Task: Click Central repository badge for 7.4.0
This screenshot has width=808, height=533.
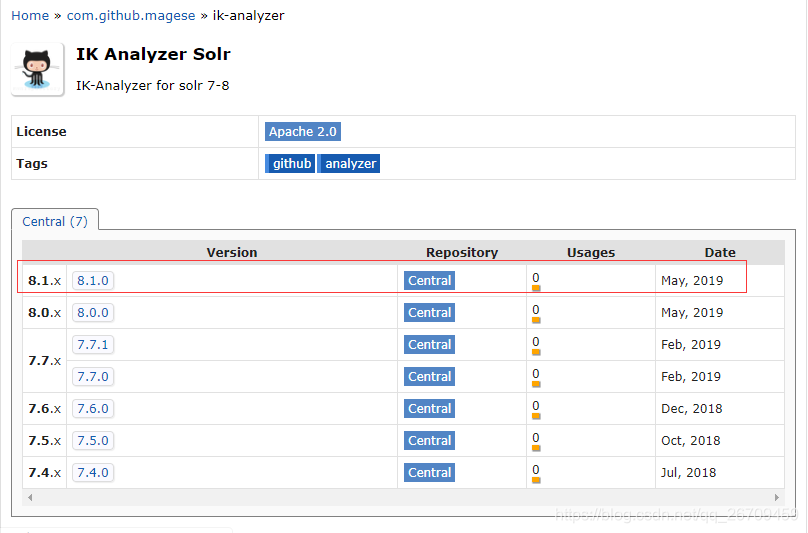Action: (x=429, y=472)
